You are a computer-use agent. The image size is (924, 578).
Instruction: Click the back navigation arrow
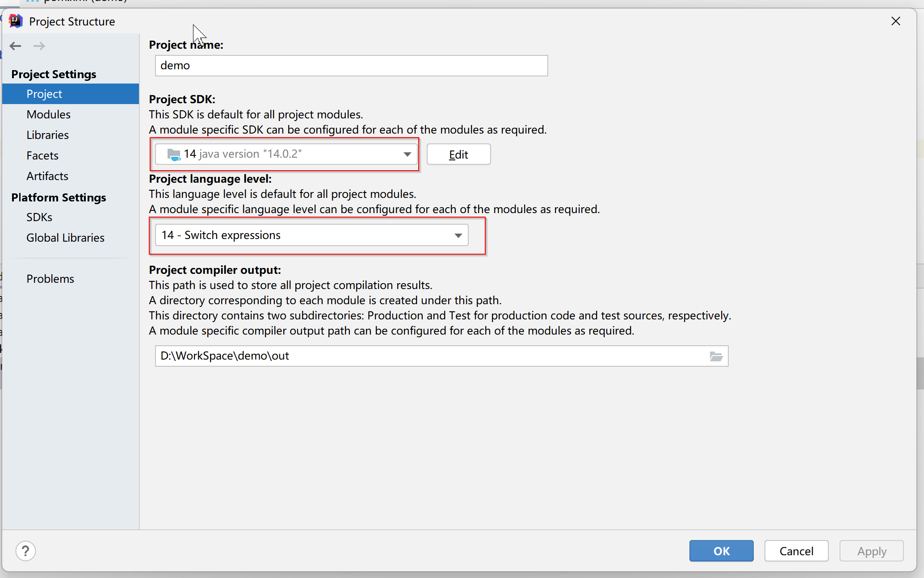coord(16,46)
